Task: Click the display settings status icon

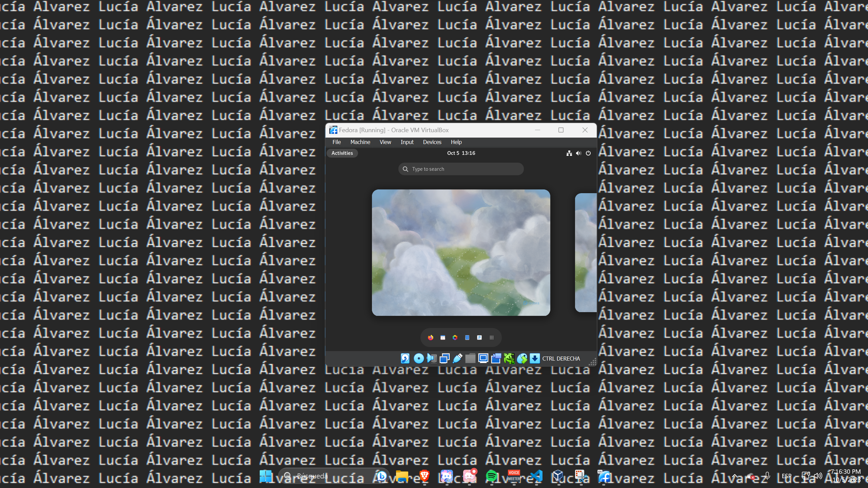Action: pos(483,358)
